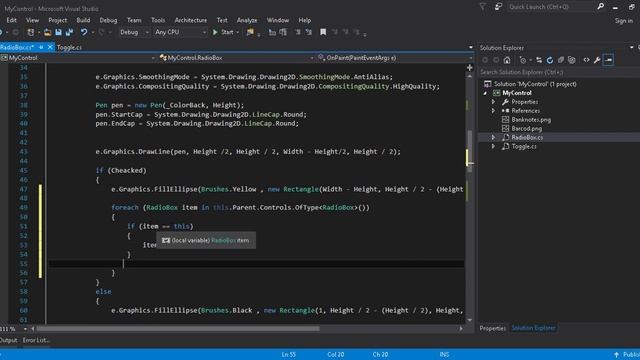The height and width of the screenshot is (360, 640).
Task: Select the Solution 'MyControl' root node
Action: tap(535, 84)
